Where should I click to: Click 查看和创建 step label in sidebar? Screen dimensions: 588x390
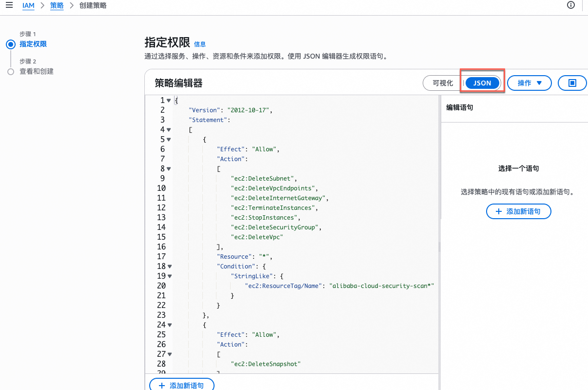(x=37, y=71)
